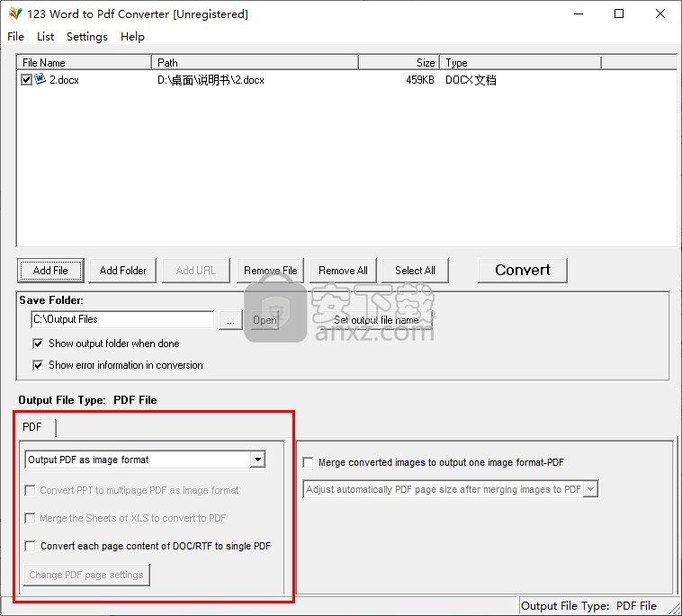Click Set output file name button
682x616 pixels.
tap(376, 320)
